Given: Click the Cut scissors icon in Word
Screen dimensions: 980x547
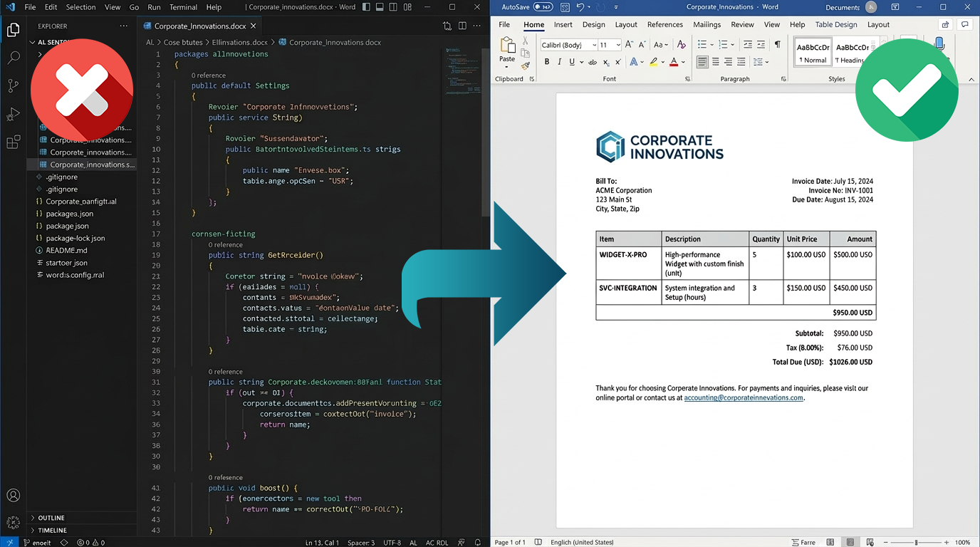Looking at the screenshot, I should [526, 41].
